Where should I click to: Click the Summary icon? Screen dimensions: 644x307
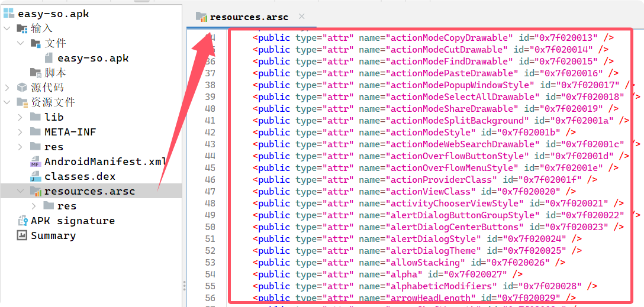click(22, 235)
